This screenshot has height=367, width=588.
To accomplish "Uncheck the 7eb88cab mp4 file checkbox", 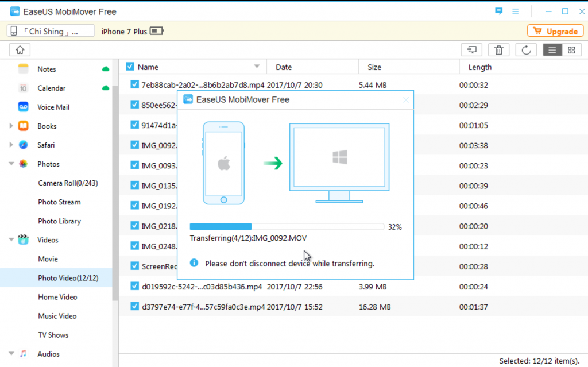I will [x=134, y=84].
